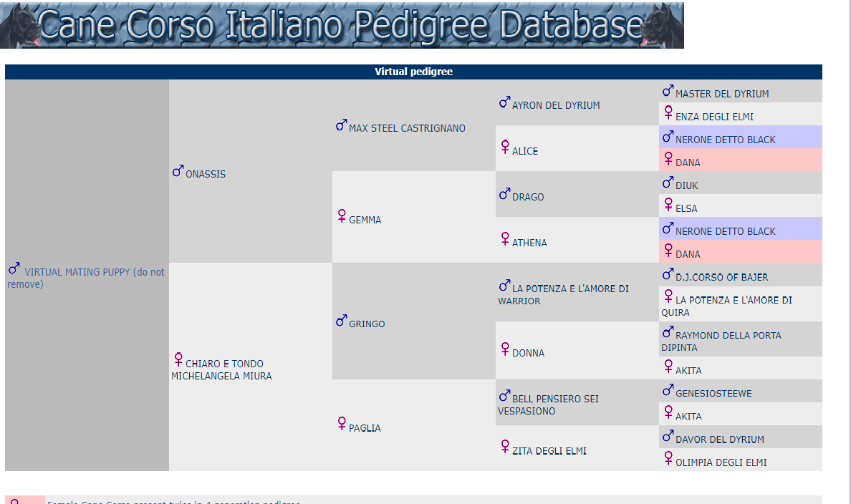Viewport: 851px width, 504px height.
Task: Open DONNA dog entry
Action: (528, 353)
